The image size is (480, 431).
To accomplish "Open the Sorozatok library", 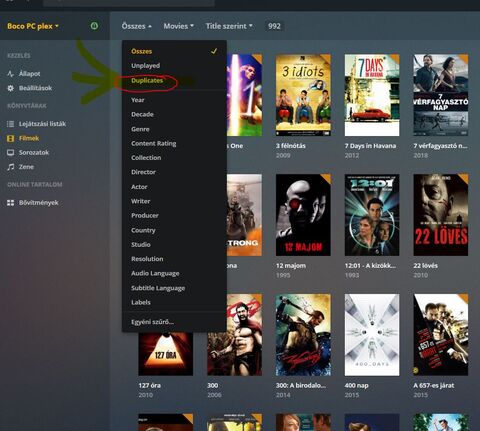I will (34, 152).
